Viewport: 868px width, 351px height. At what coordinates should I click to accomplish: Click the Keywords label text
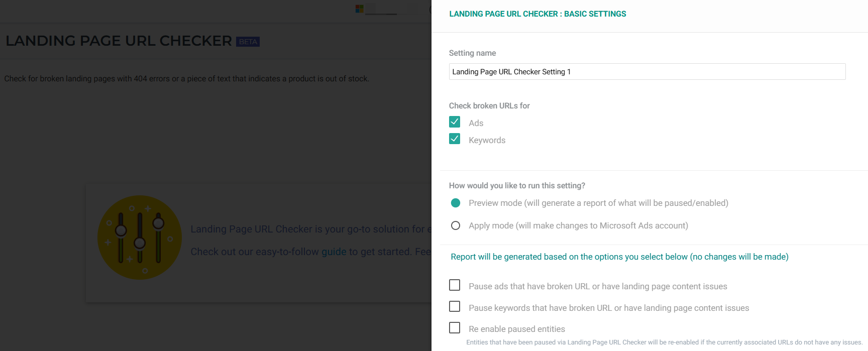[487, 140]
